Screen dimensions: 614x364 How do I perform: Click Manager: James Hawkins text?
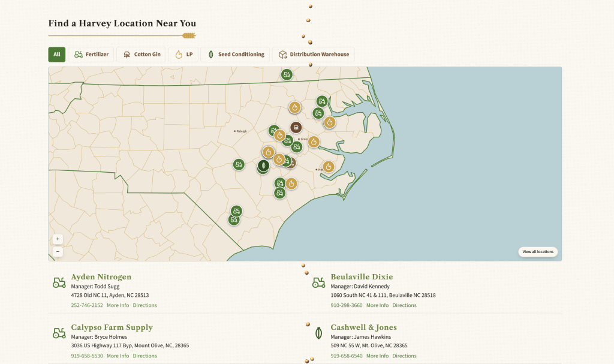(x=360, y=337)
